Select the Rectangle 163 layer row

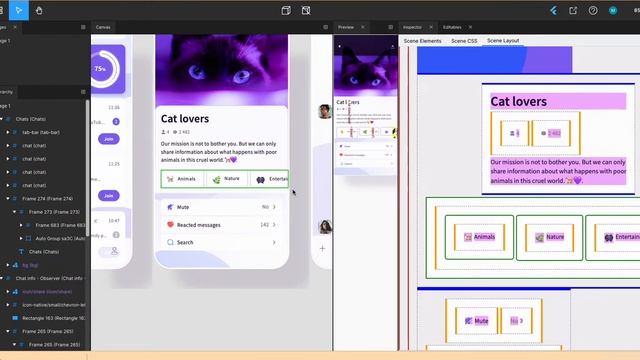45,318
